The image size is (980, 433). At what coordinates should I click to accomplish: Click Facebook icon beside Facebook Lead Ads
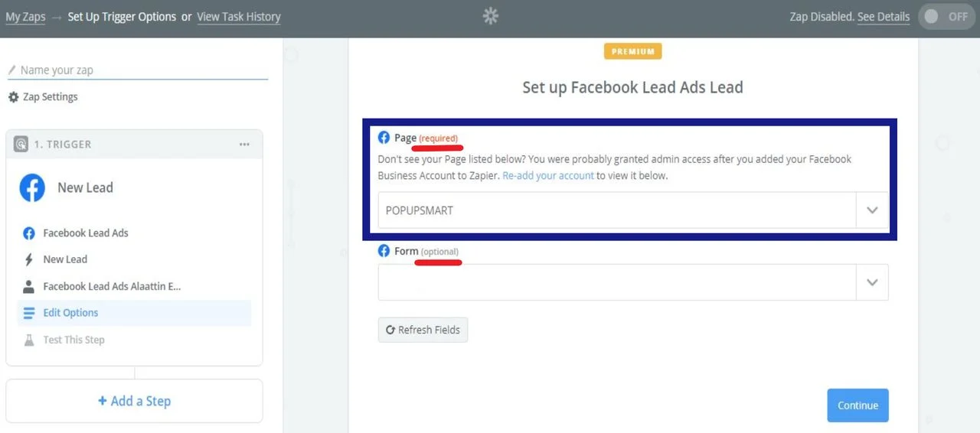coord(29,233)
